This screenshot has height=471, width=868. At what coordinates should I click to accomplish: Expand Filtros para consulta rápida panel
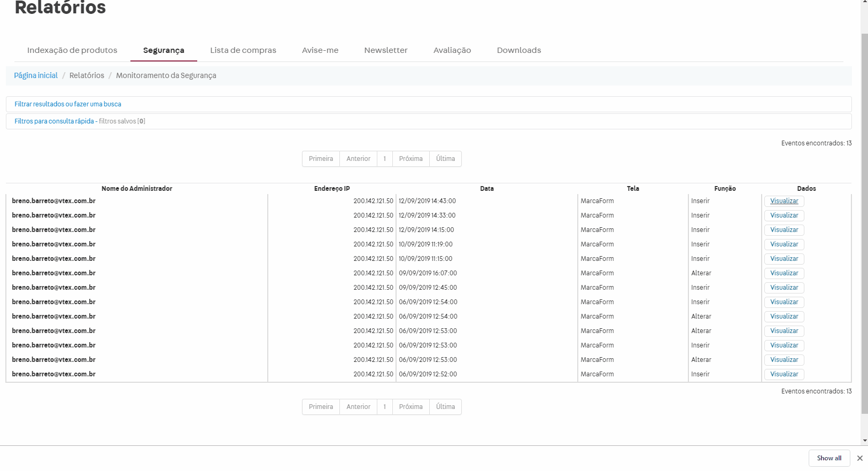point(54,121)
